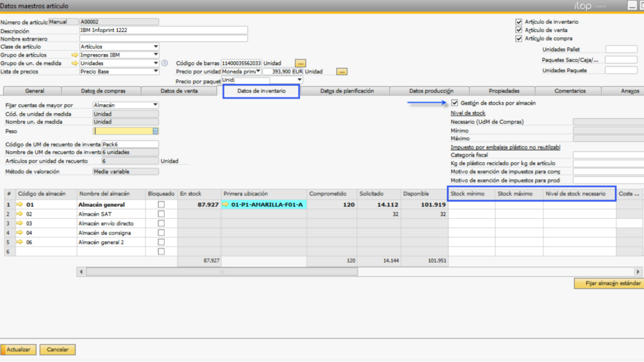
Task: Click Nivel de stock necesario column header
Action: click(579, 194)
